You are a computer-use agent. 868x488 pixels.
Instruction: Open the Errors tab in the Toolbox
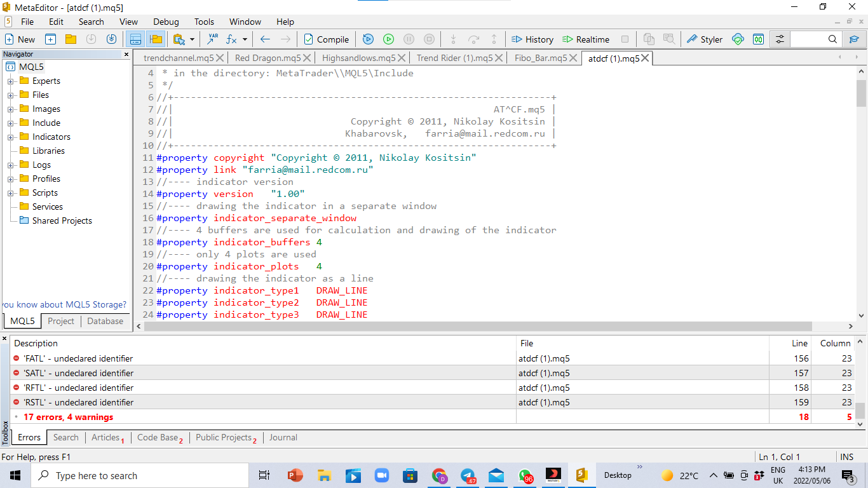(x=29, y=437)
